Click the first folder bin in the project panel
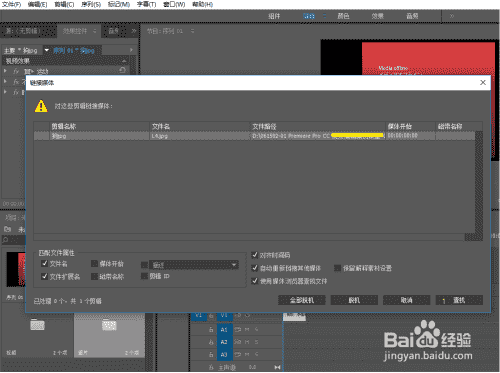Image resolution: width=500 pixels, height=373 pixels. [x=37, y=325]
